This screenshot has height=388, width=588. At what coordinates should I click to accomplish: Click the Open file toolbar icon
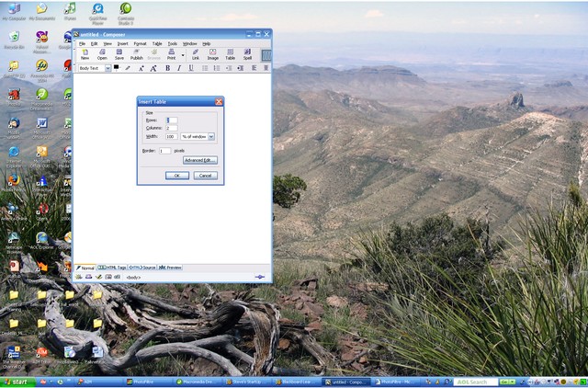[x=102, y=54]
